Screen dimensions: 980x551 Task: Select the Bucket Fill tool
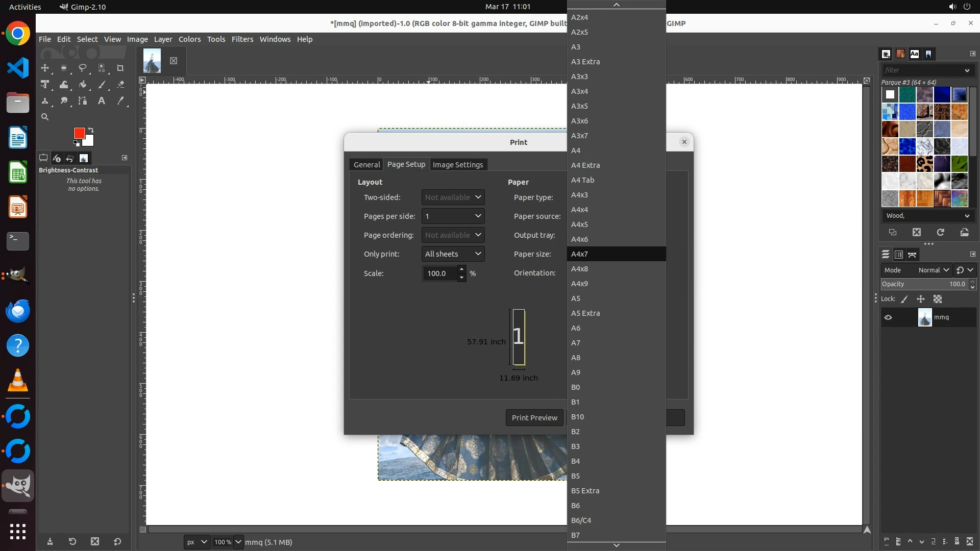point(83,85)
